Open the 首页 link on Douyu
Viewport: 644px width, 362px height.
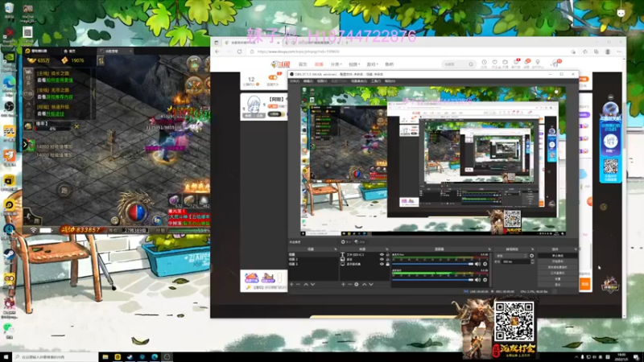click(303, 64)
